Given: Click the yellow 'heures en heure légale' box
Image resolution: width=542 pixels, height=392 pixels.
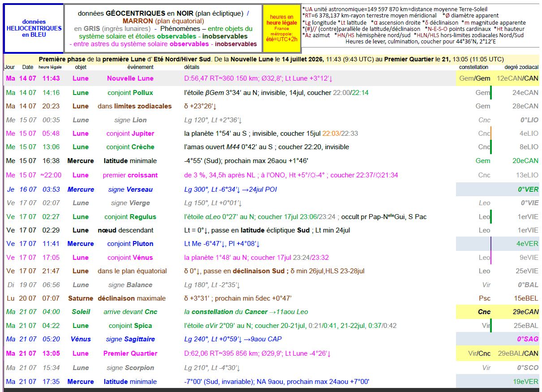Looking at the screenshot, I should tap(282, 28).
